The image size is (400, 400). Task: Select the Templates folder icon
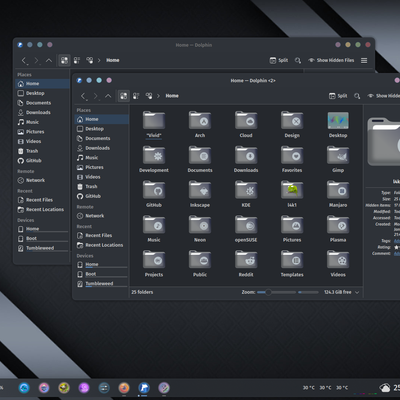(x=292, y=260)
